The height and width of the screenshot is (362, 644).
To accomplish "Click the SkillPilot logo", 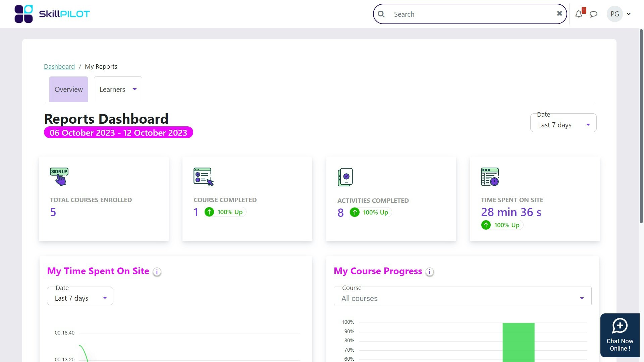I will pyautogui.click(x=52, y=14).
